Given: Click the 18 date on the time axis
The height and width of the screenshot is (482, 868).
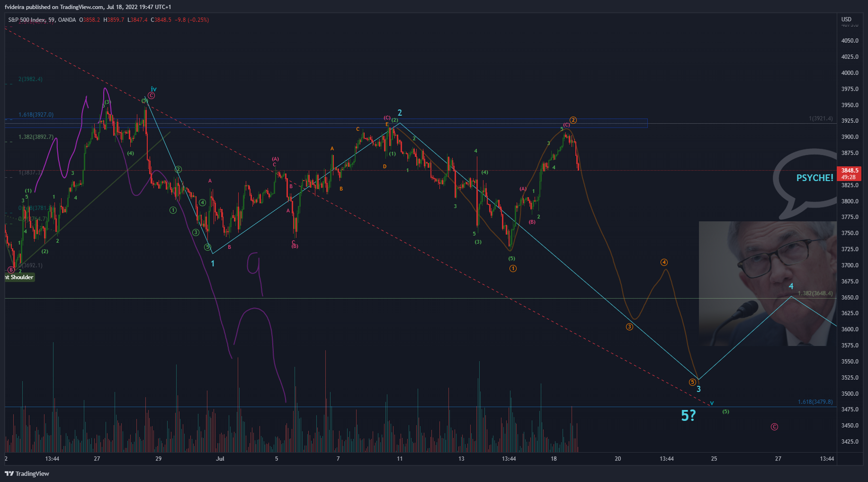Looking at the screenshot, I should coord(554,459).
